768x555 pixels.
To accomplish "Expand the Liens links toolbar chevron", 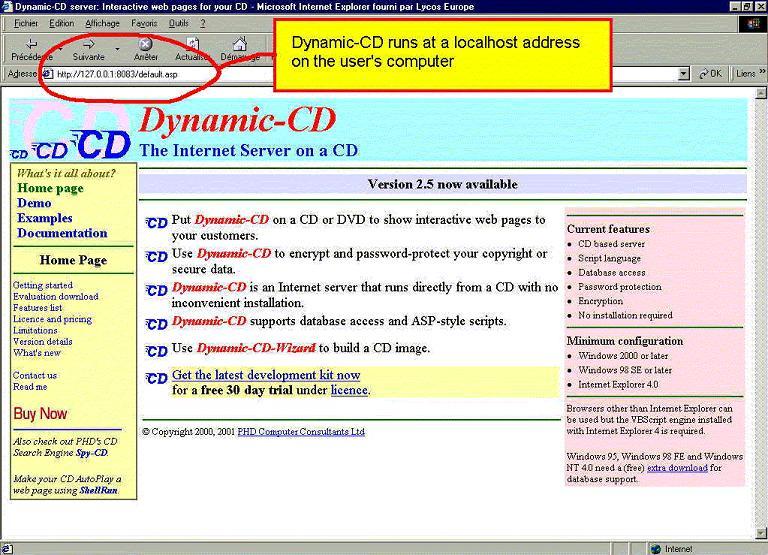I will point(762,72).
